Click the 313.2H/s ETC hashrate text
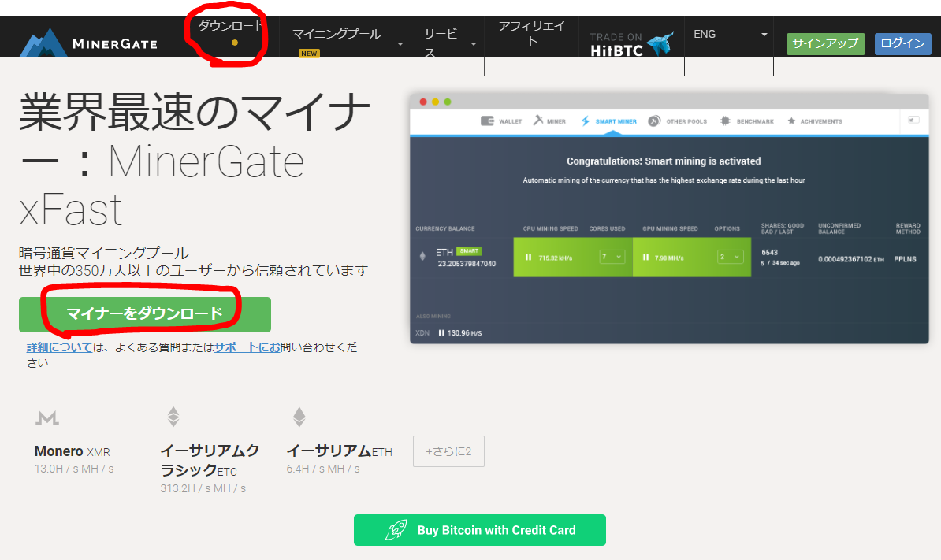This screenshot has width=941, height=560. click(x=203, y=488)
